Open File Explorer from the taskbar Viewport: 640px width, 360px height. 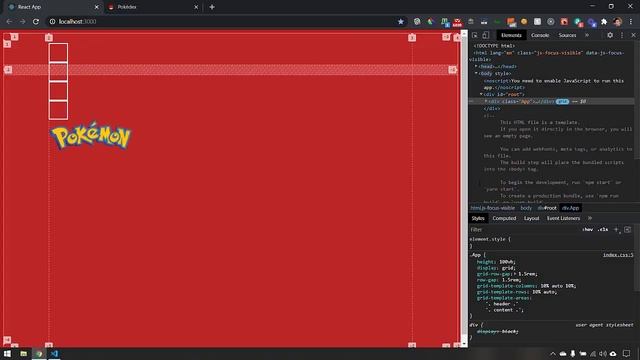23,353
